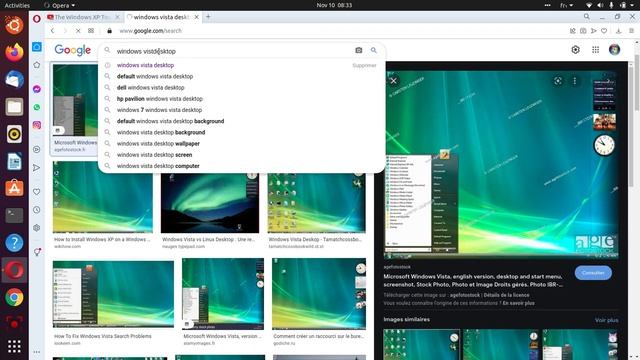Open bookmarks heart in Opera sidebar

[37, 191]
